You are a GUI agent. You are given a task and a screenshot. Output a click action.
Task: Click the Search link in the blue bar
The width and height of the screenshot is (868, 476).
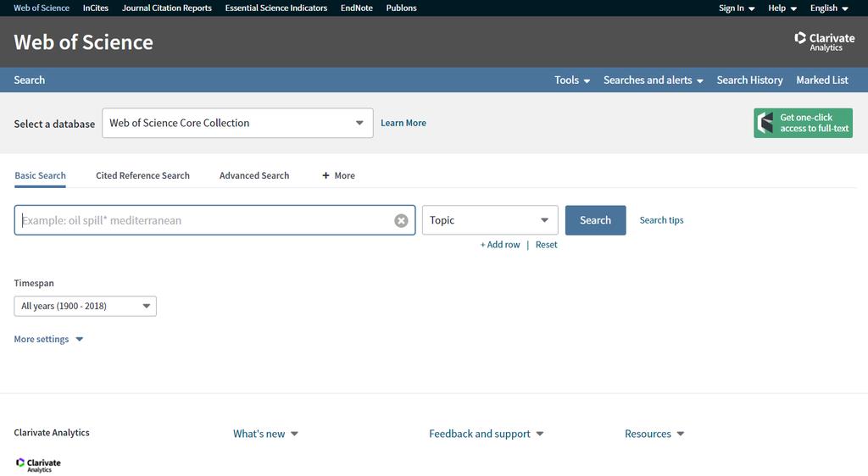[30, 80]
